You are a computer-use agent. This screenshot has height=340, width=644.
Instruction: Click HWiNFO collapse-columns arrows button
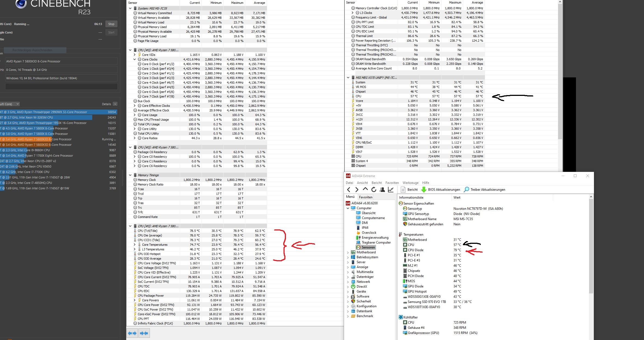144,333
